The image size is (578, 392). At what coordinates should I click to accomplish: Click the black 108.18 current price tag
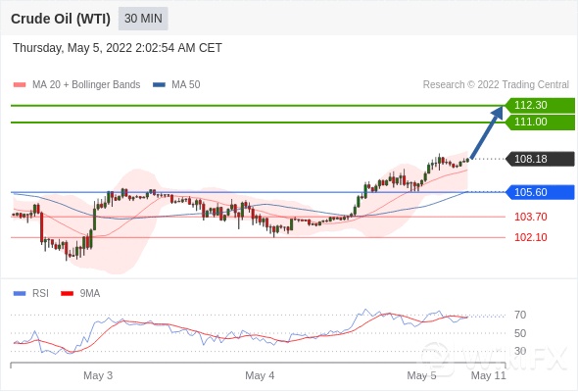click(540, 159)
